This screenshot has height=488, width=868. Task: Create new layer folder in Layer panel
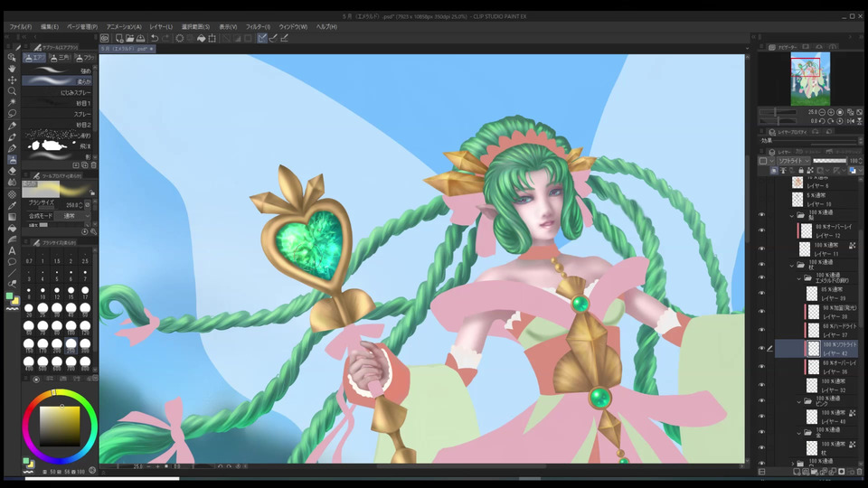[x=815, y=472]
